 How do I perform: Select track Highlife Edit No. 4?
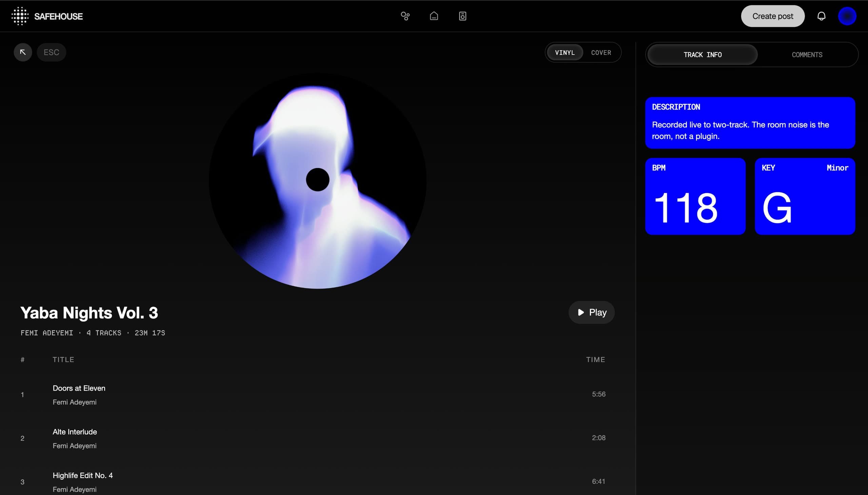pyautogui.click(x=313, y=481)
